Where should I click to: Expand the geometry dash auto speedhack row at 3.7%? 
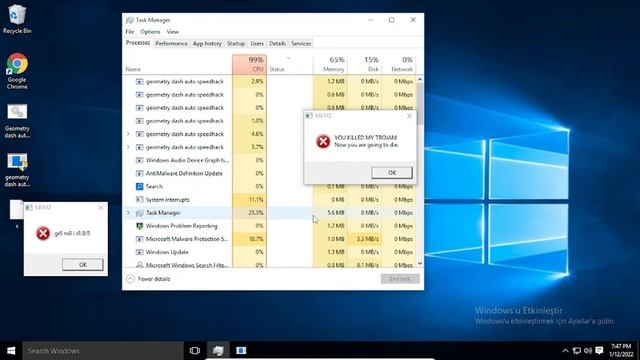click(128, 147)
